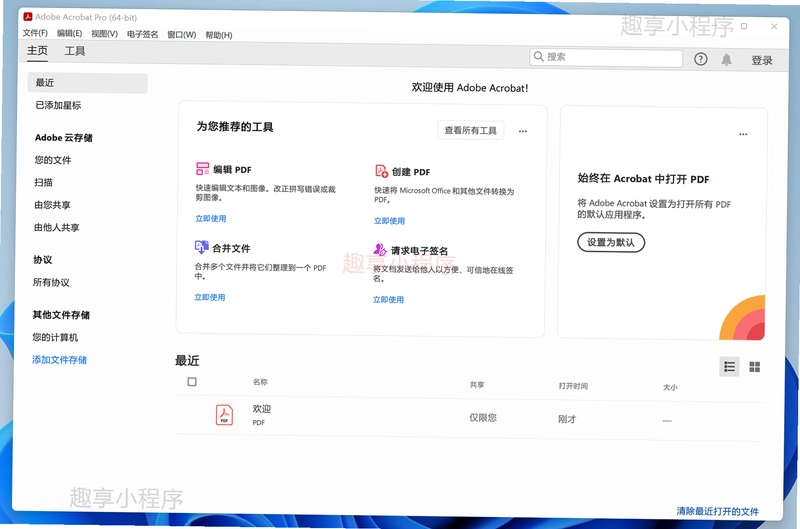Image resolution: width=800 pixels, height=529 pixels.
Task: Open more options in default PDF card
Action: tap(743, 134)
